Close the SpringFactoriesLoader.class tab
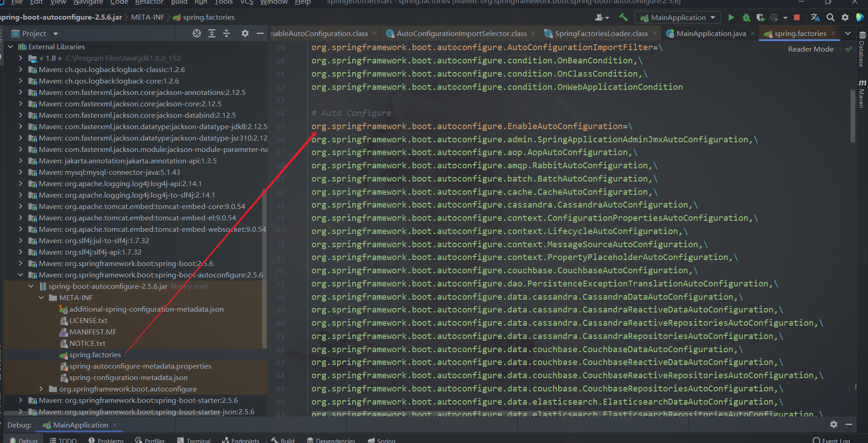The image size is (868, 443). [655, 33]
